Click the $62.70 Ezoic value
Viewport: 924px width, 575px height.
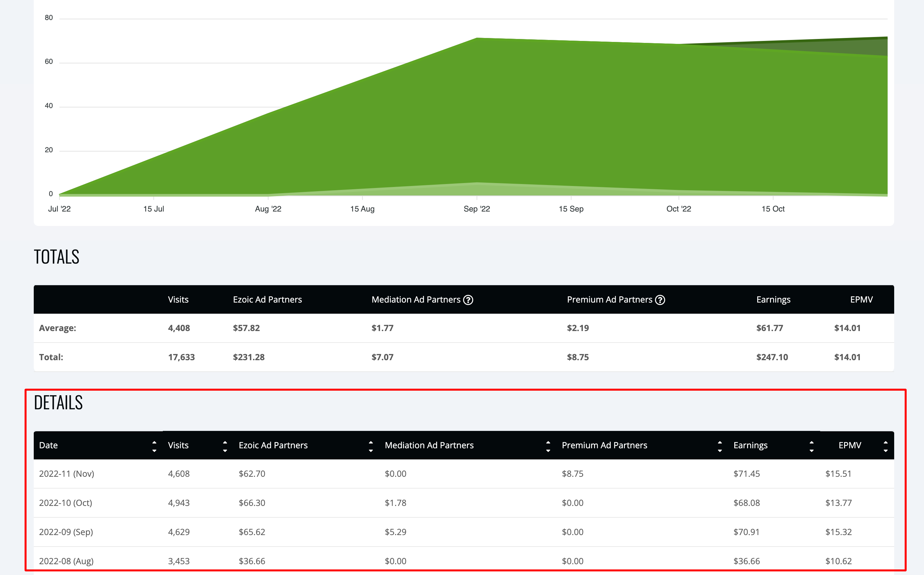pyautogui.click(x=252, y=474)
